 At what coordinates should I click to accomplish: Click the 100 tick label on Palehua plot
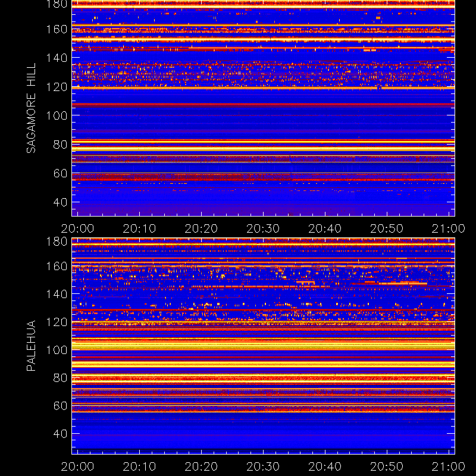coord(57,350)
